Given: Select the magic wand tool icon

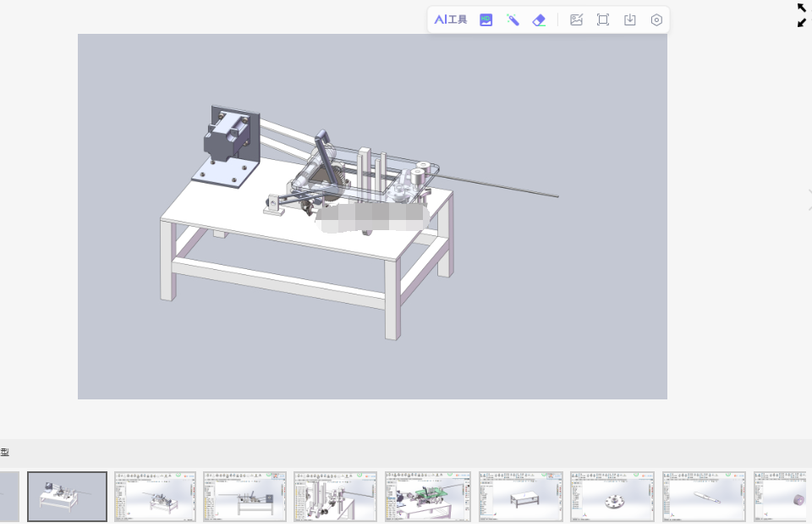Looking at the screenshot, I should coord(513,19).
